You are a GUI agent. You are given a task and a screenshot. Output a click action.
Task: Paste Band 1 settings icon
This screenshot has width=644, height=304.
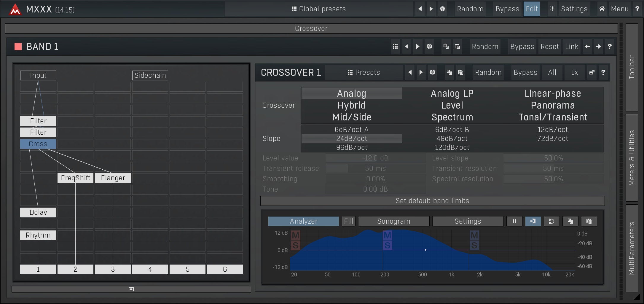(457, 47)
